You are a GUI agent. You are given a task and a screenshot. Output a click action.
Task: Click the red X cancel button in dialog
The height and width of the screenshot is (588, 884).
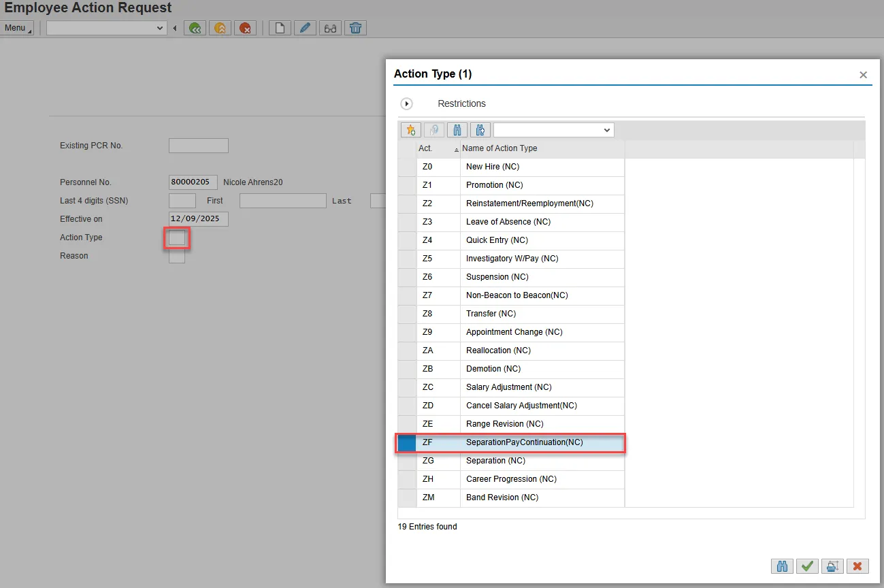point(857,566)
